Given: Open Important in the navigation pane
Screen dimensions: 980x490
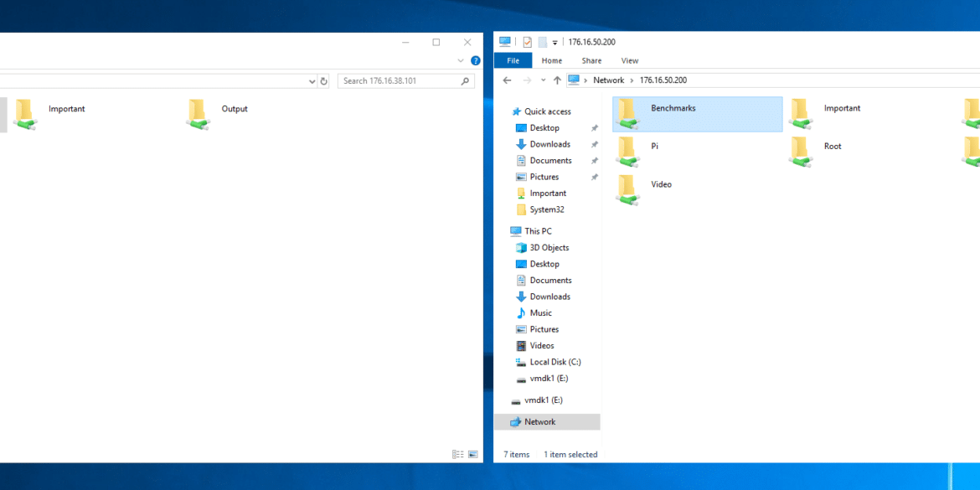Looking at the screenshot, I should 548,193.
